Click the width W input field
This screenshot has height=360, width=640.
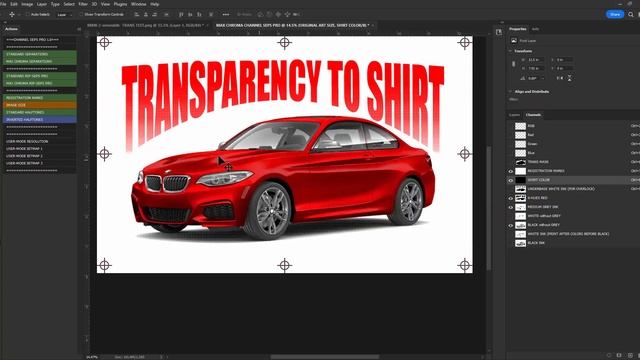tap(536, 60)
